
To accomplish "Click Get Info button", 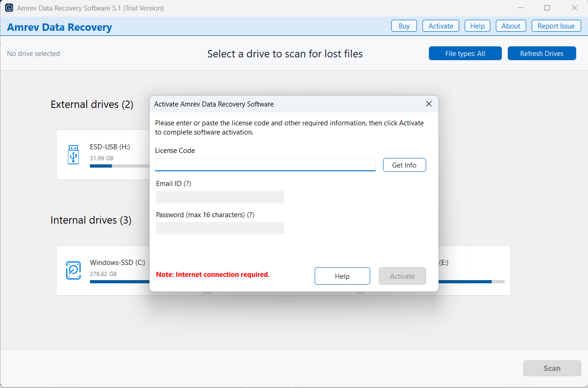I will click(x=405, y=165).
